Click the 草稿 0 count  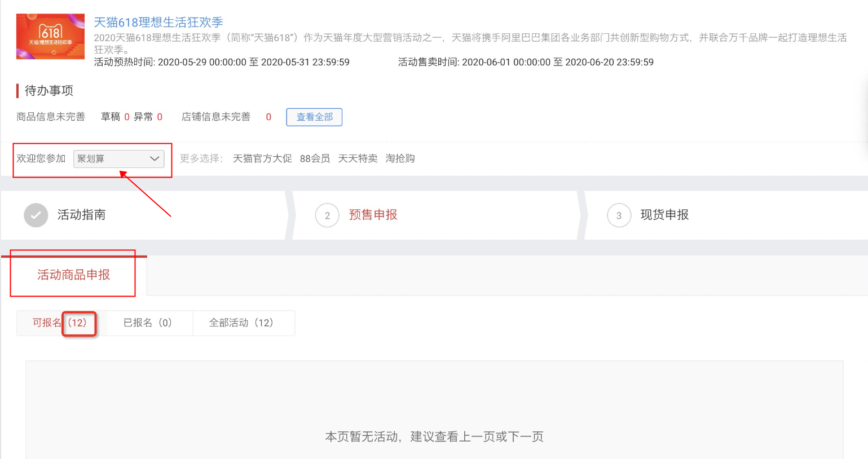(115, 117)
